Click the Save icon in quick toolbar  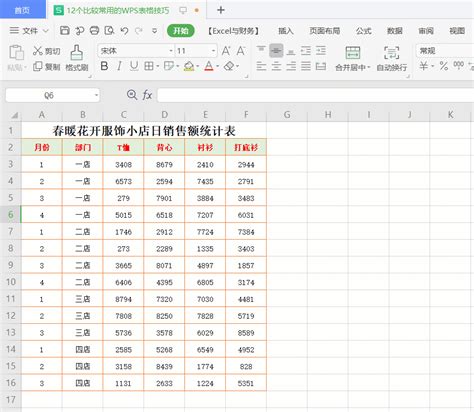tap(65, 31)
